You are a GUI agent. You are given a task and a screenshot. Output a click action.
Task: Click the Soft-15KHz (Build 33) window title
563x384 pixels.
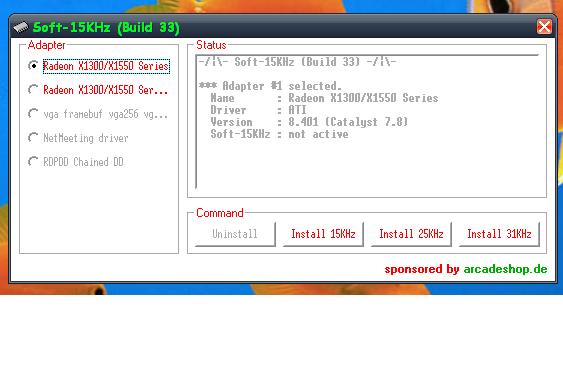(x=106, y=27)
